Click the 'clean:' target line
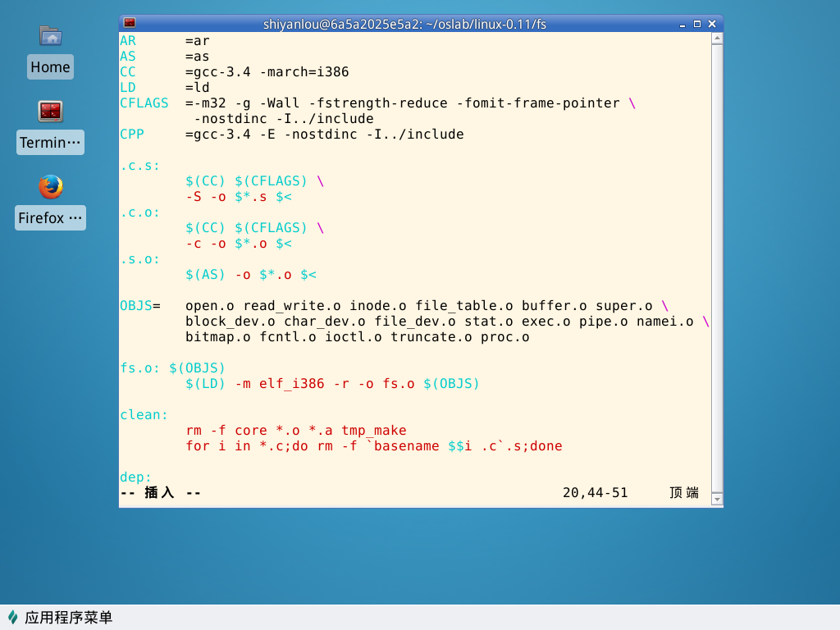The height and width of the screenshot is (630, 840). [144, 415]
